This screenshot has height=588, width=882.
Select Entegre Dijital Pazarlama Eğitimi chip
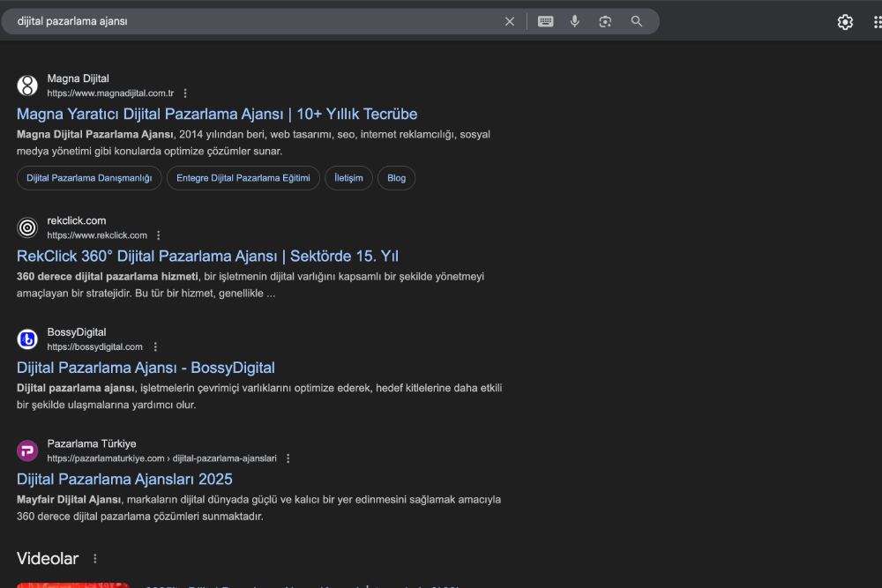(243, 178)
